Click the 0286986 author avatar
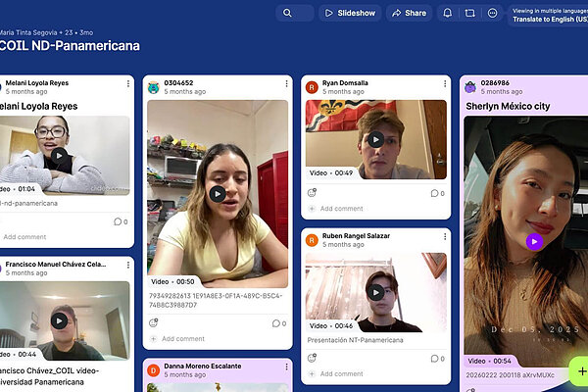The width and height of the screenshot is (588, 392). click(x=470, y=87)
